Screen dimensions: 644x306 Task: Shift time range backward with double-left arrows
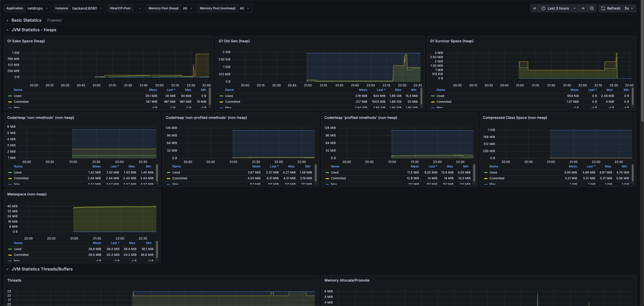coord(535,8)
